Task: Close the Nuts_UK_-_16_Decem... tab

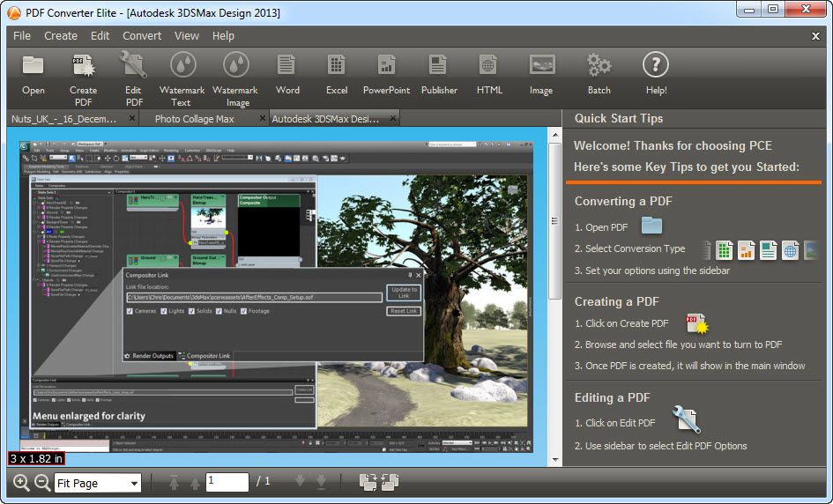Action: 131,118
